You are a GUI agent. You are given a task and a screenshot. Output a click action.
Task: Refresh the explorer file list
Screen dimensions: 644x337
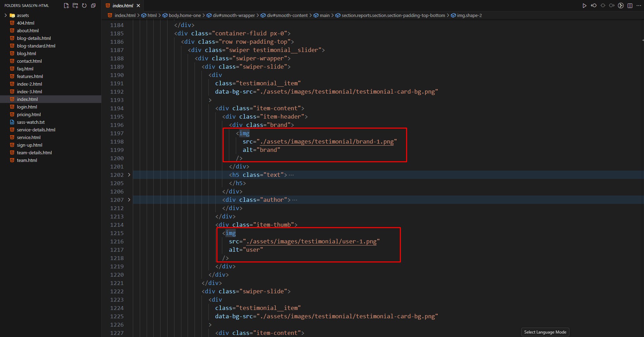point(84,6)
